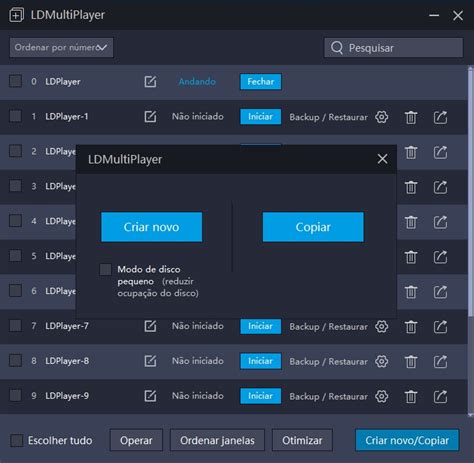
Task: Select the checkbox of instance row 2
Action: pyautogui.click(x=15, y=151)
